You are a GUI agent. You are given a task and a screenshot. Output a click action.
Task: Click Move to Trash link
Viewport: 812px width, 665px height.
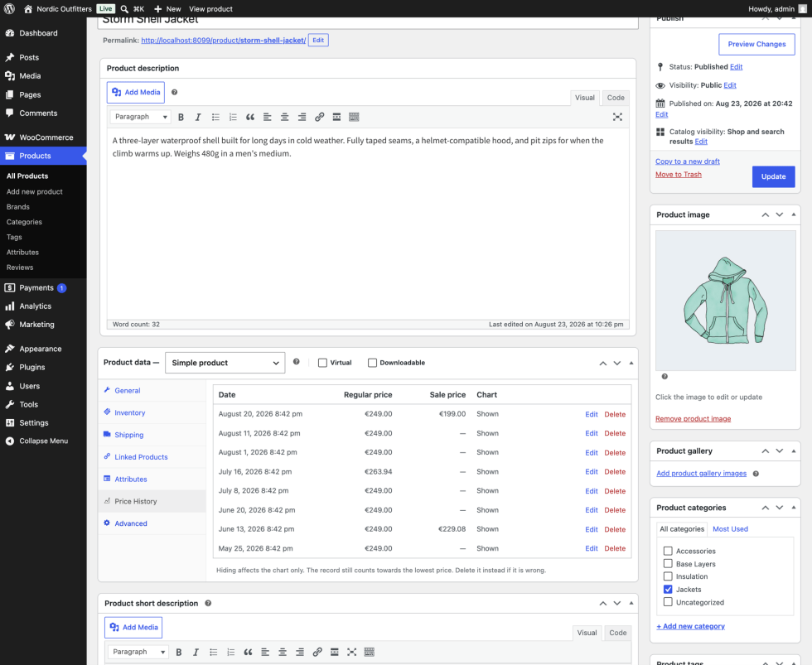pyautogui.click(x=679, y=175)
